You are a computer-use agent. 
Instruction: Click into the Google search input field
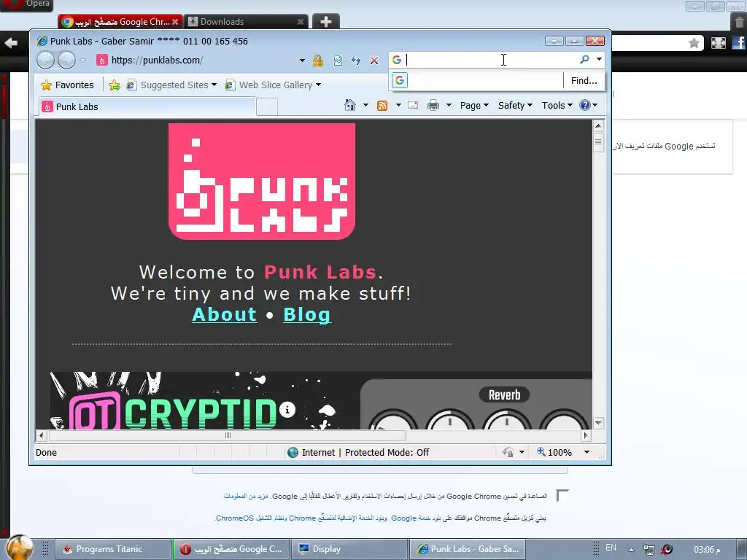click(x=491, y=60)
